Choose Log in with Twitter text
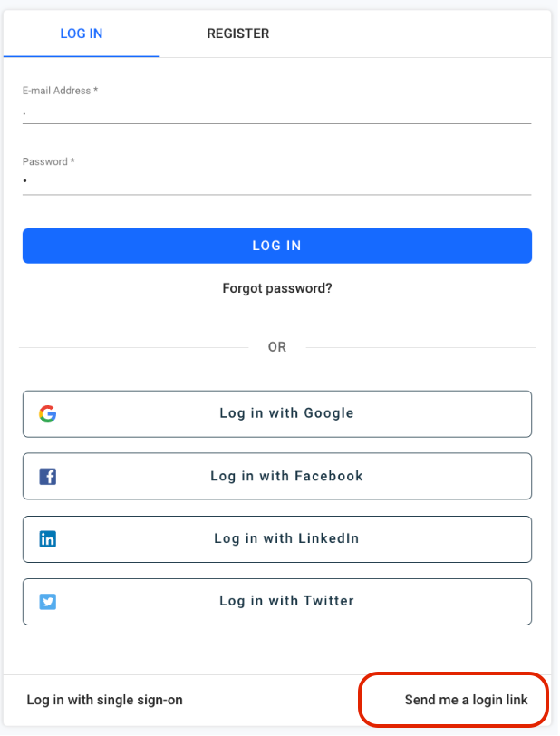The height and width of the screenshot is (736, 560). tap(286, 601)
